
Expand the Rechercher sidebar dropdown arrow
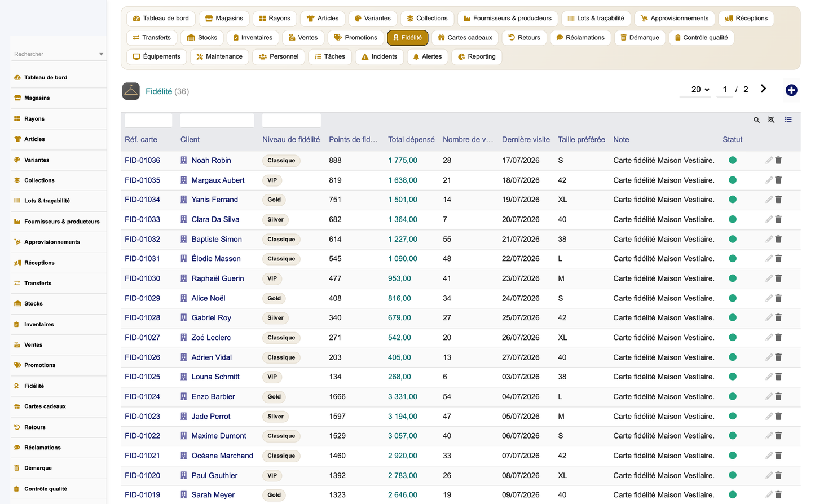tap(102, 54)
